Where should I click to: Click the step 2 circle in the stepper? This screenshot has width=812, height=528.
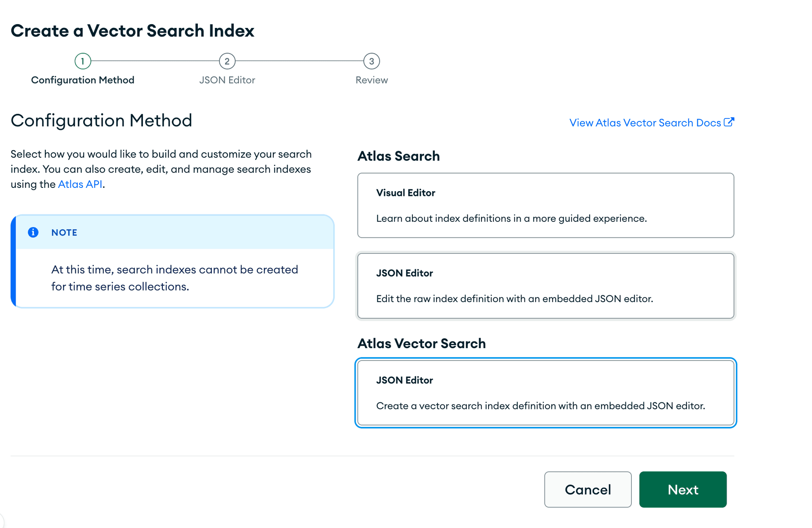coord(227,61)
